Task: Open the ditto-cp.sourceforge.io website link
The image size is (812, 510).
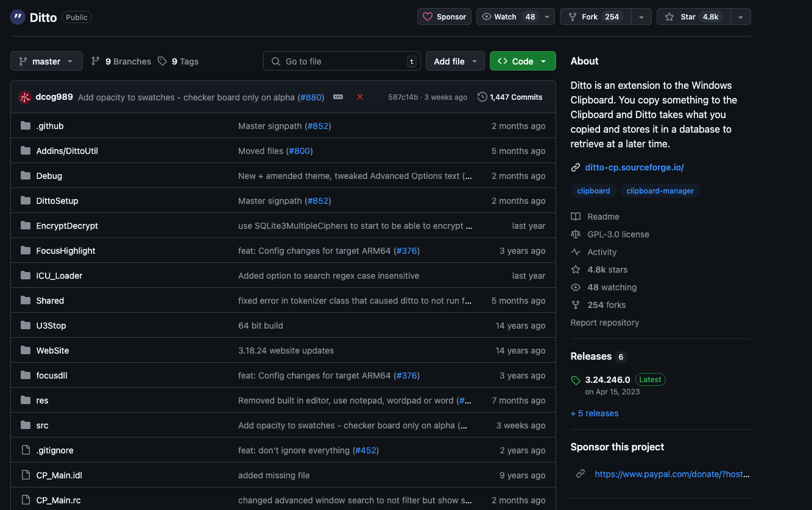Action: click(x=634, y=167)
